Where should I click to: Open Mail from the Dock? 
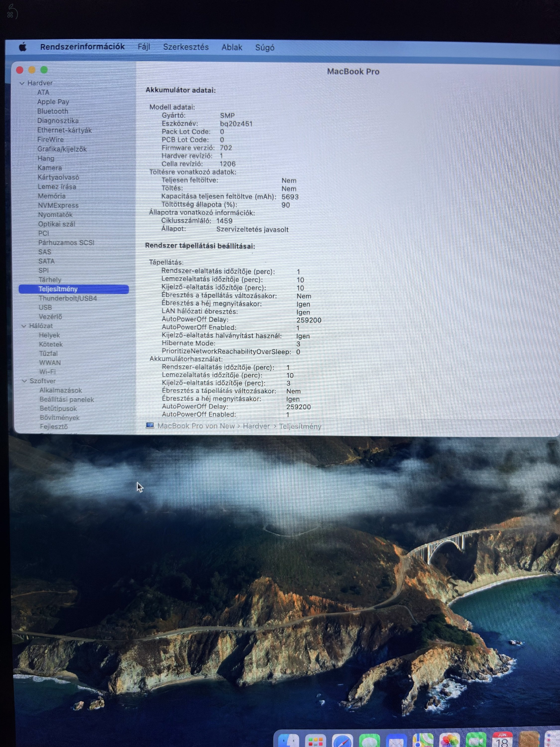pyautogui.click(x=396, y=740)
